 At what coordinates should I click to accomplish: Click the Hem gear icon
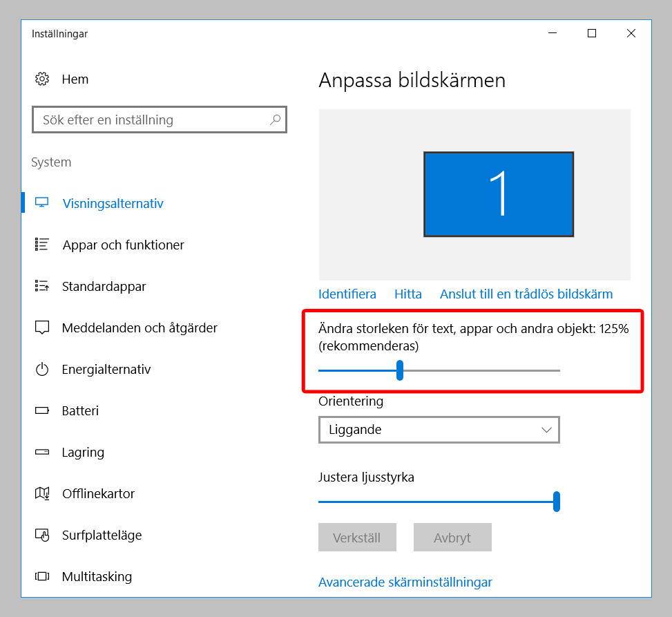pyautogui.click(x=42, y=79)
